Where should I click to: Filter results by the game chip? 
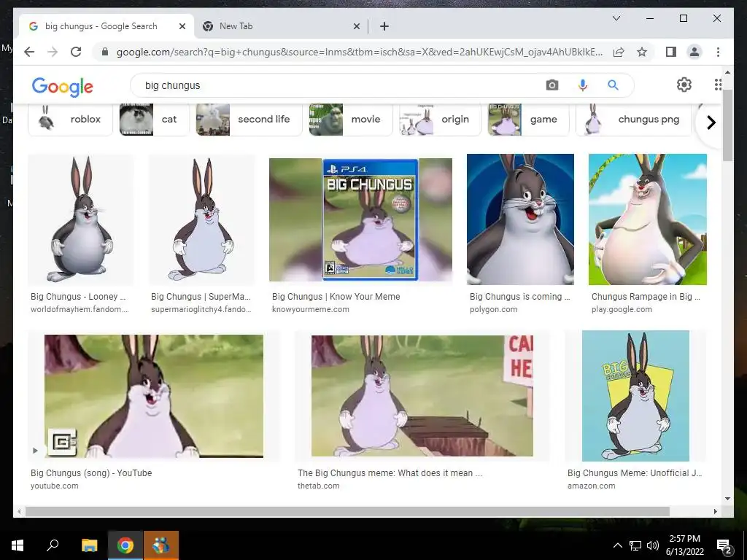pos(528,120)
